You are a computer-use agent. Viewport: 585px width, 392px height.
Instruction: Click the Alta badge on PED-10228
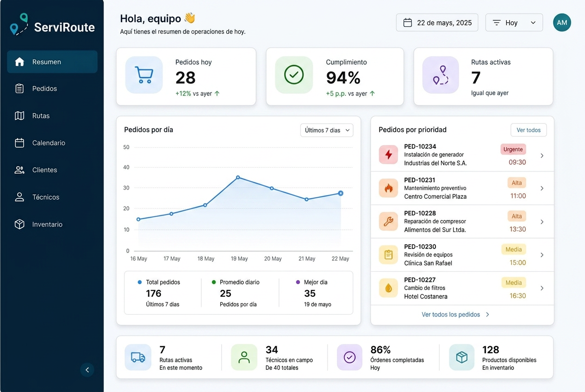(x=517, y=216)
